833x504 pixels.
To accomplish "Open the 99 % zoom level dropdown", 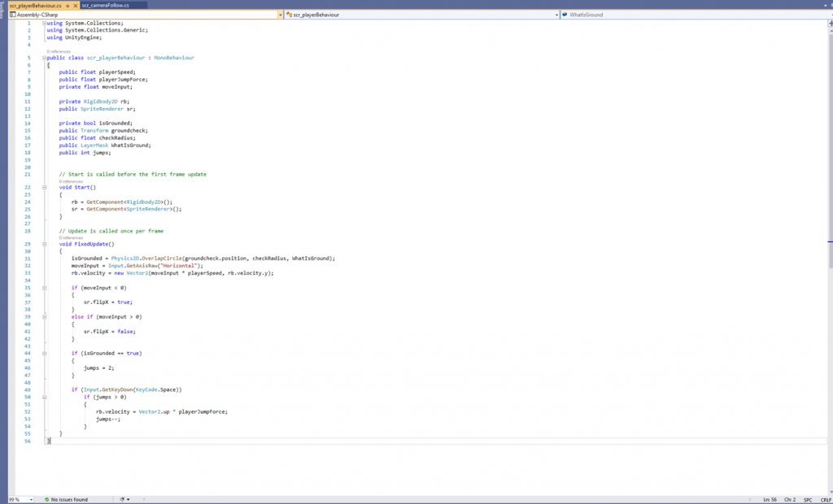I will (x=31, y=499).
